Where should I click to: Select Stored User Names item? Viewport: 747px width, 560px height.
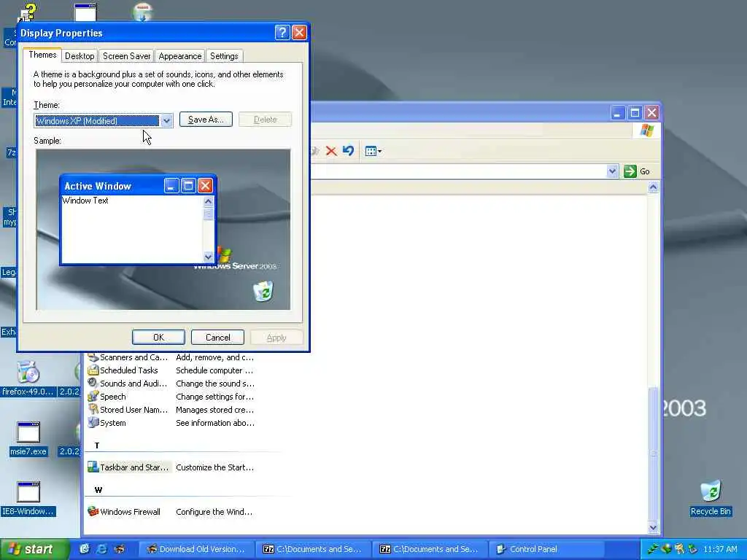pyautogui.click(x=128, y=410)
